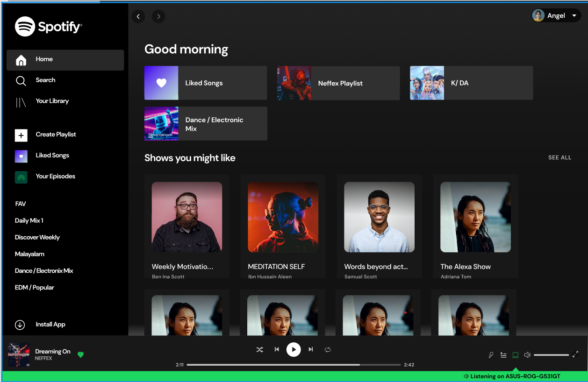Viewport: 588px width, 382px height.
Task: Unlike the current song with the green heart
Action: (x=80, y=355)
